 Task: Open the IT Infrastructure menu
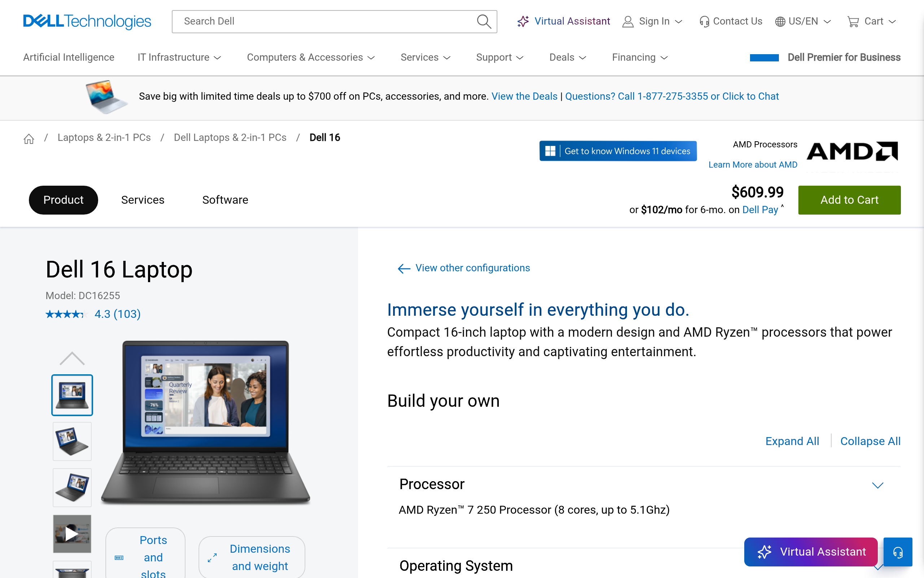[179, 57]
